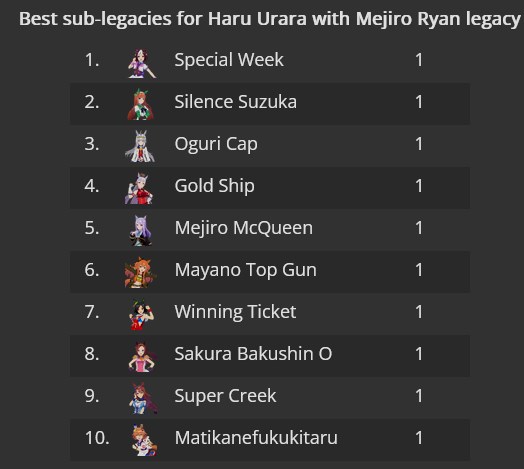Select the Oguri Cap name entry
524x469 pixels.
pos(216,144)
